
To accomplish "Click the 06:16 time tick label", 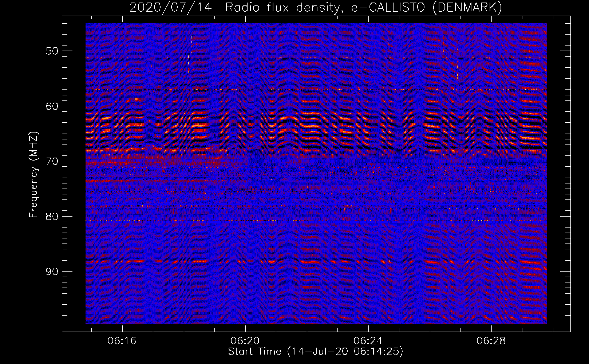I will tap(122, 341).
